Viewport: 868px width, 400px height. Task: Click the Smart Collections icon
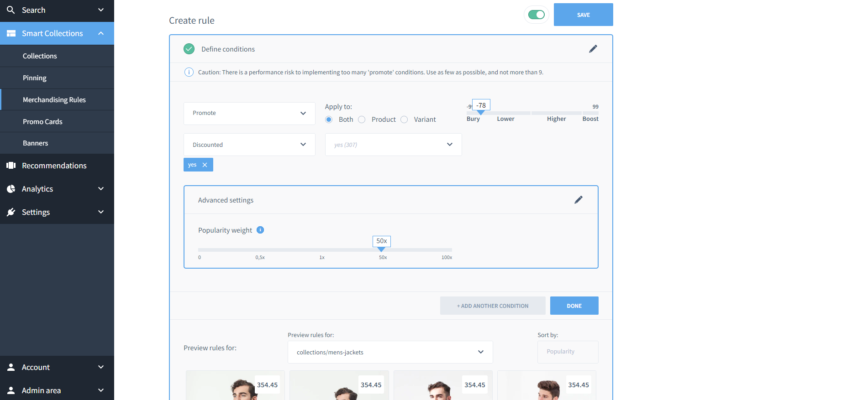point(11,33)
